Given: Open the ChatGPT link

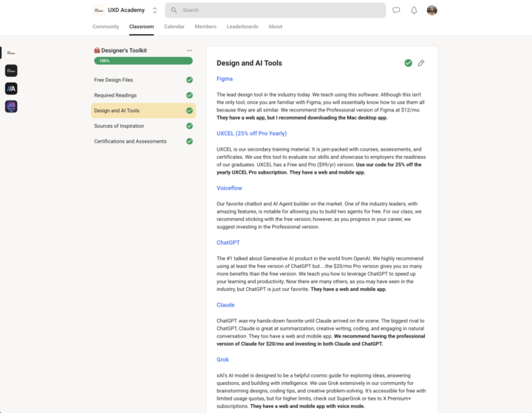Looking at the screenshot, I should 228,242.
